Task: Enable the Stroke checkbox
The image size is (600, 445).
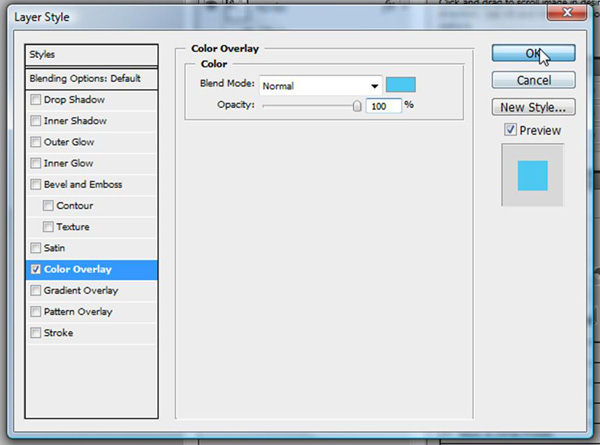Action: click(36, 333)
